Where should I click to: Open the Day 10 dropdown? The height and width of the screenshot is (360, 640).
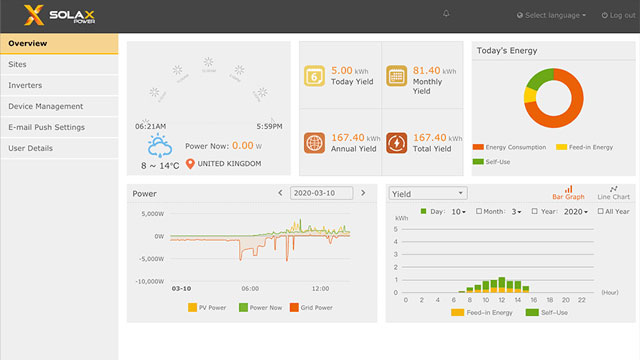(x=458, y=212)
